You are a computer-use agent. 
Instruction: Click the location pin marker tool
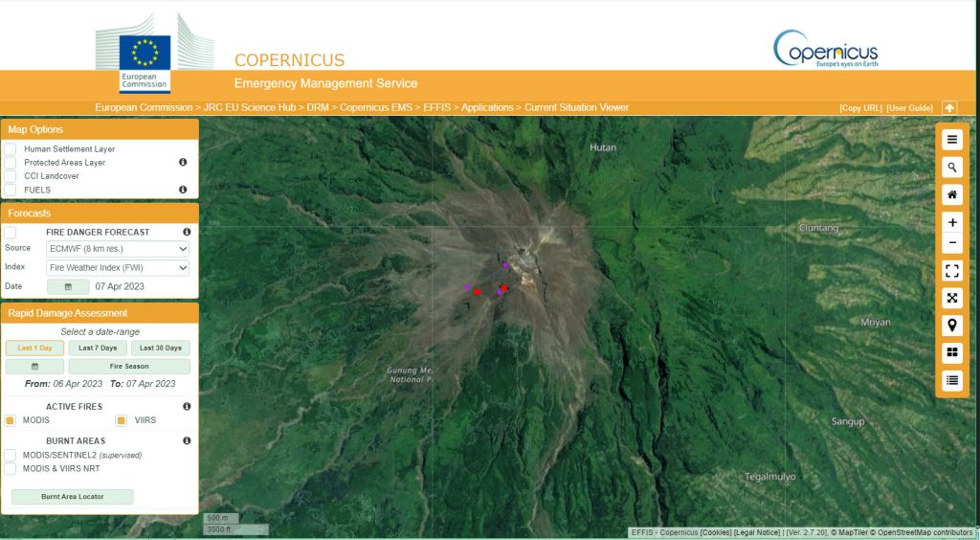tap(951, 325)
